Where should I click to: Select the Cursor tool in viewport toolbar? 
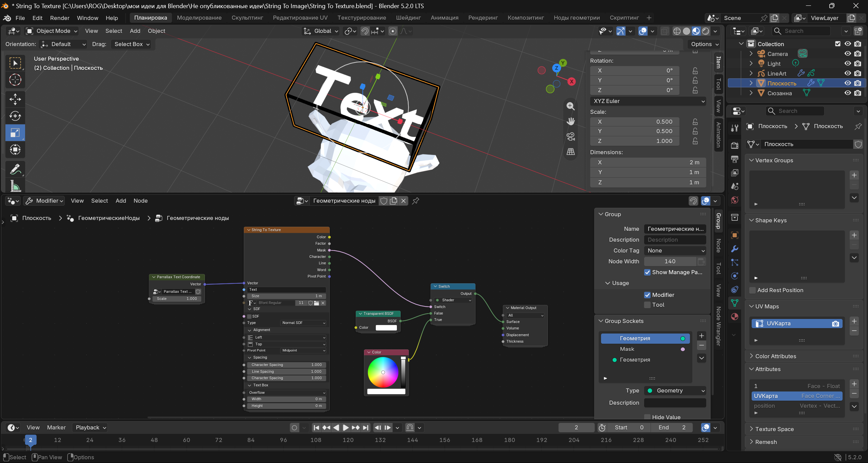coord(15,80)
